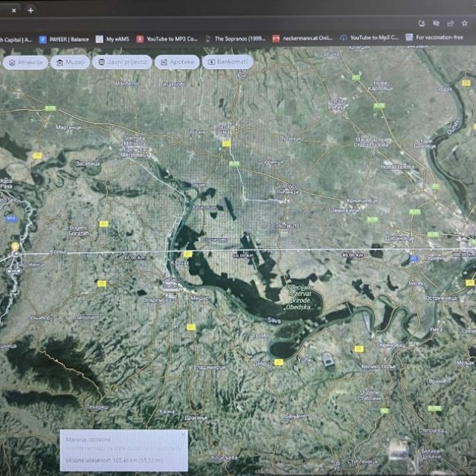Click the bookmark star icon
476x476 pixels.
pos(464,23)
